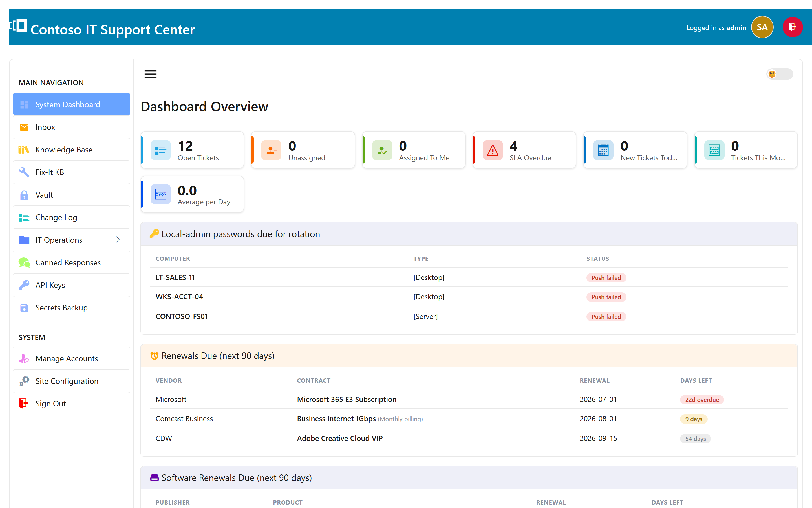Click the Unassigned card person icon
This screenshot has width=812, height=508.
[x=271, y=150]
